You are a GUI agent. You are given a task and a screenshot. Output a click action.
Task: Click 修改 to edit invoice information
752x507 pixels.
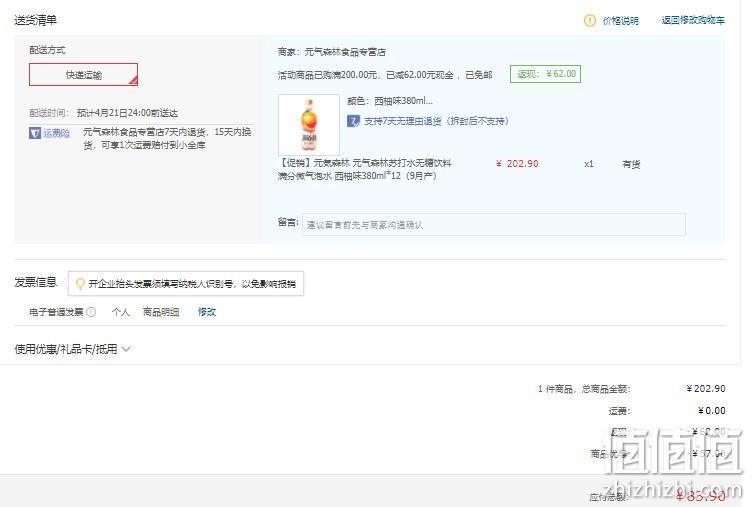(x=207, y=312)
